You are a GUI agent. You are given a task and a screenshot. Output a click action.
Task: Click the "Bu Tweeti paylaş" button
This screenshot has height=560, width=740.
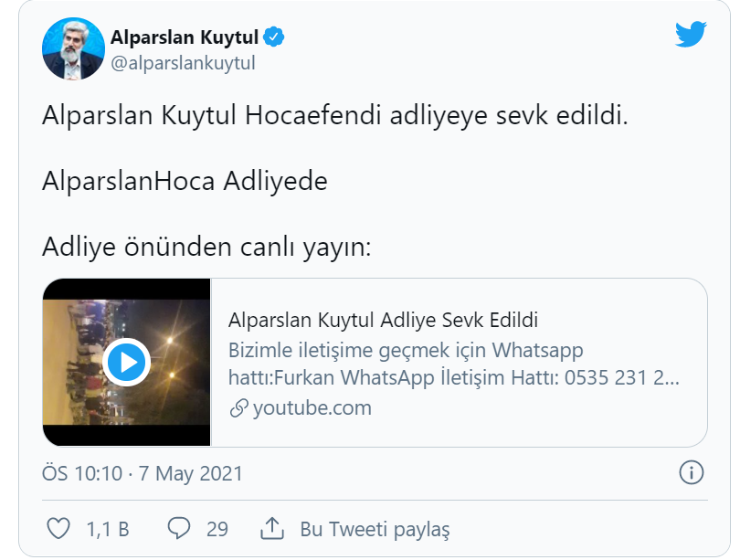tap(375, 529)
